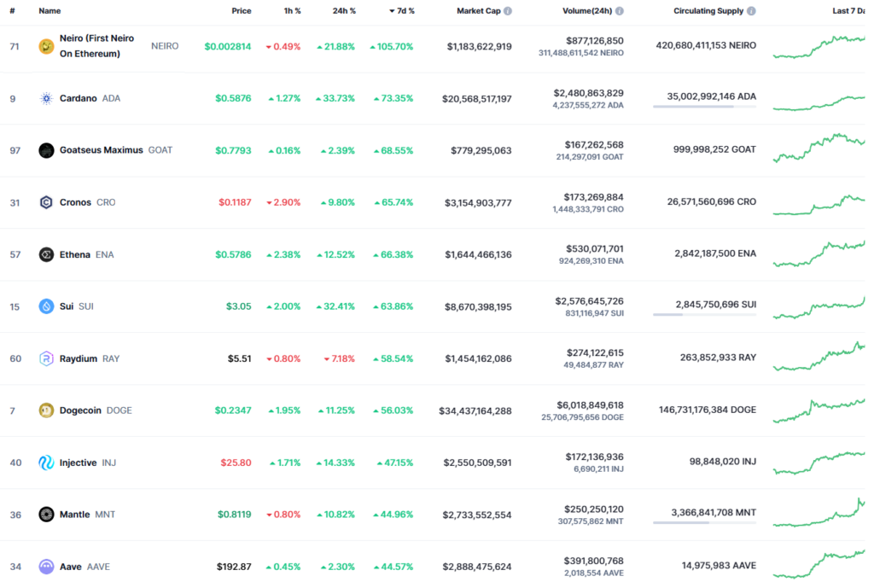Open the Raydium 7-day sparkline chart

tap(819, 357)
